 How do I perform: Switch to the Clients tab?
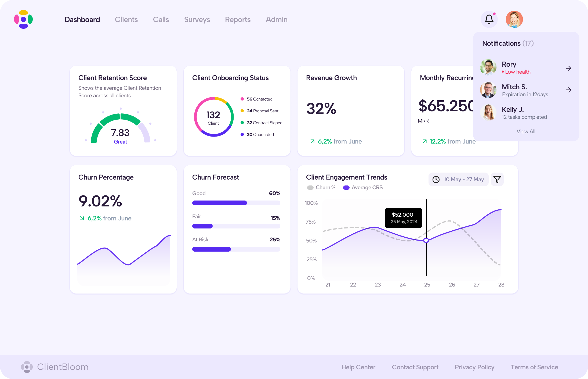(x=126, y=20)
